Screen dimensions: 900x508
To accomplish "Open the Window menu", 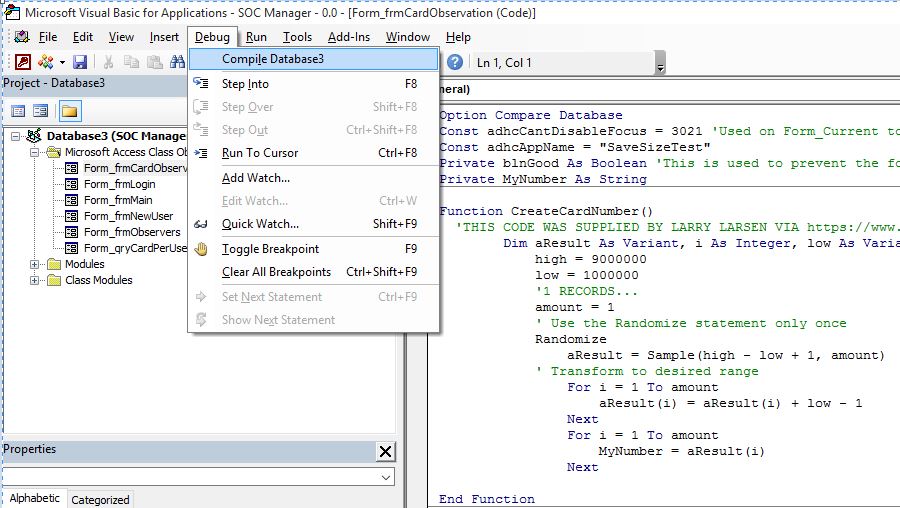I will pyautogui.click(x=408, y=37).
